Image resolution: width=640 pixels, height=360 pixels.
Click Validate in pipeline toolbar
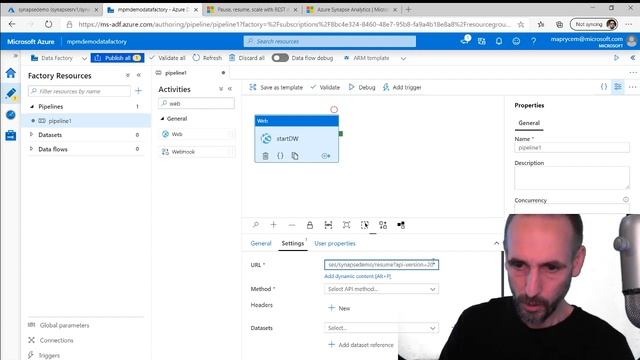(325, 87)
